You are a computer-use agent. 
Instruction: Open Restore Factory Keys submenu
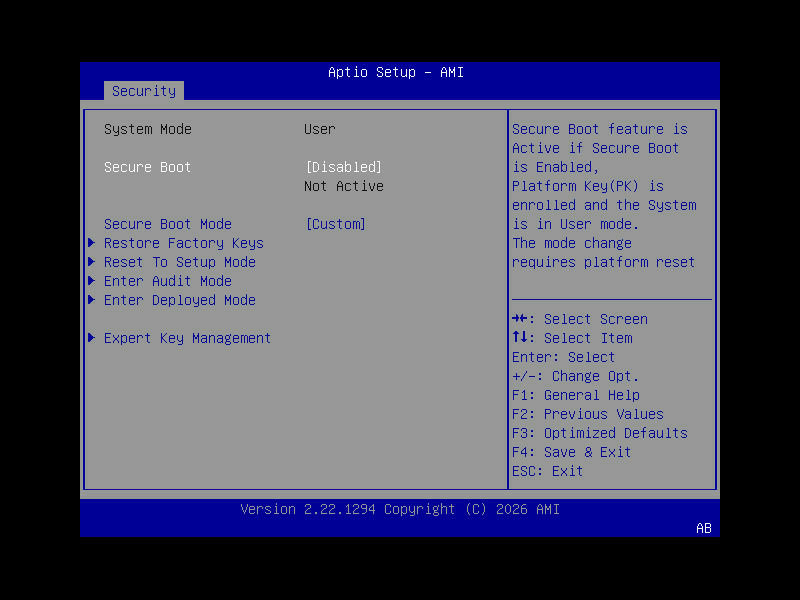coord(184,243)
